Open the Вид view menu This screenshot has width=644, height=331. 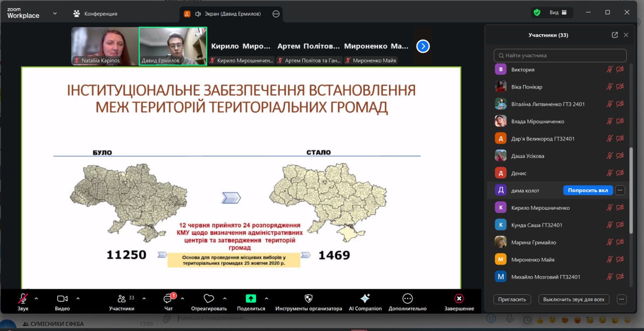558,13
